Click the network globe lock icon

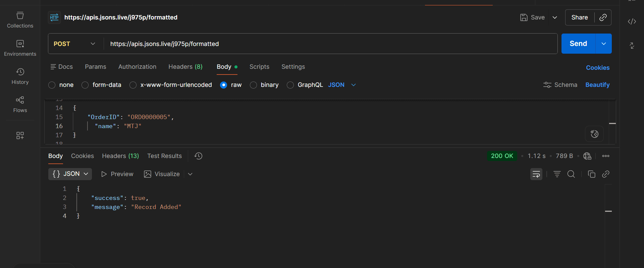pos(587,156)
